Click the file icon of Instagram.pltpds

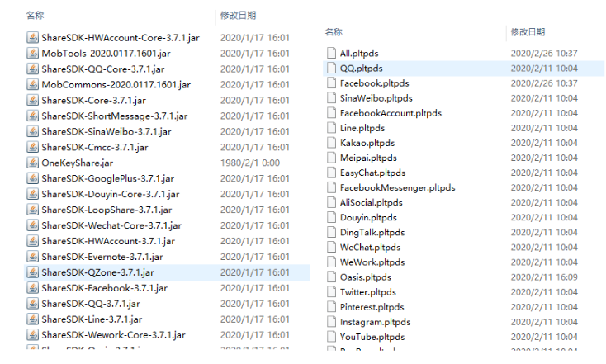pyautogui.click(x=331, y=322)
